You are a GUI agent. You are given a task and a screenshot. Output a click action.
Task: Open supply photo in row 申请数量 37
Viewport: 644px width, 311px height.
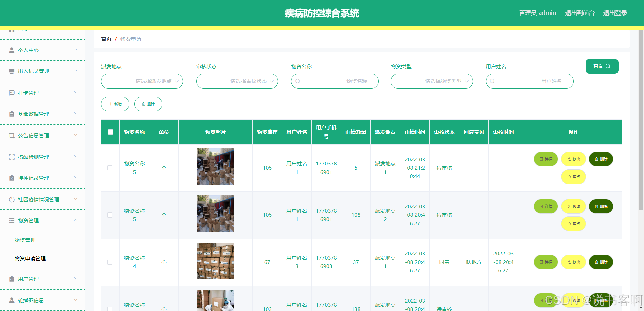pyautogui.click(x=215, y=261)
